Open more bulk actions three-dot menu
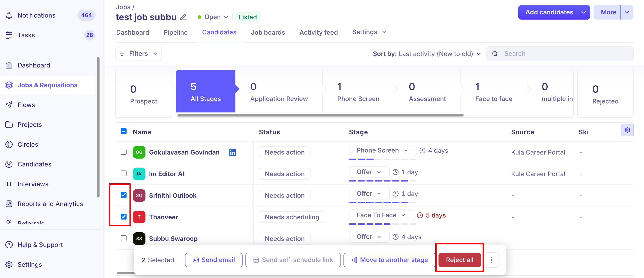644x278 pixels. (x=491, y=260)
